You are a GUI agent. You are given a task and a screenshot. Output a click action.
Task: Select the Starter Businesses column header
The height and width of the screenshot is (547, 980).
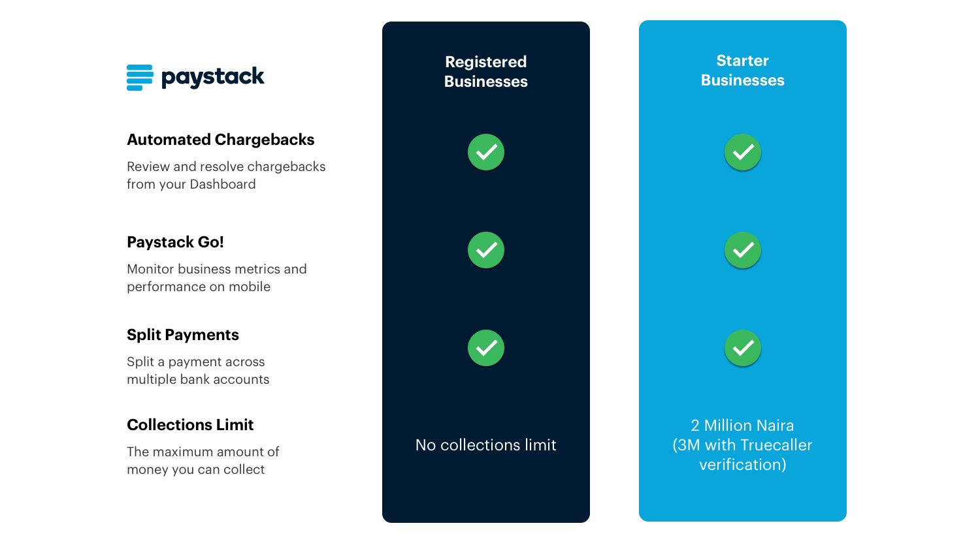click(x=743, y=70)
